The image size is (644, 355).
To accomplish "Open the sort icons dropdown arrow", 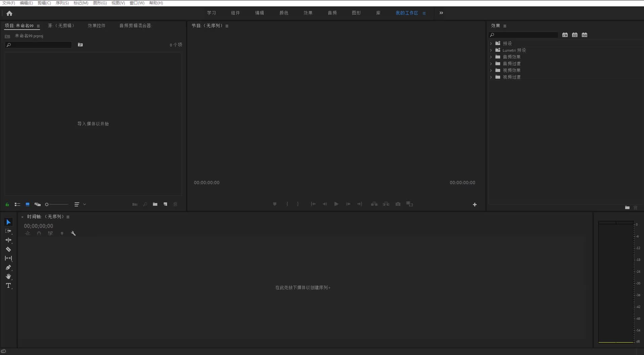I will tap(84, 204).
